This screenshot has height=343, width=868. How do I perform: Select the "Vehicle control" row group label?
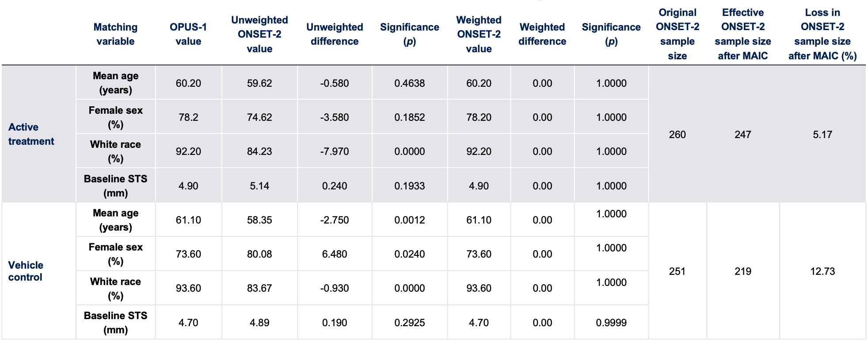[26, 271]
